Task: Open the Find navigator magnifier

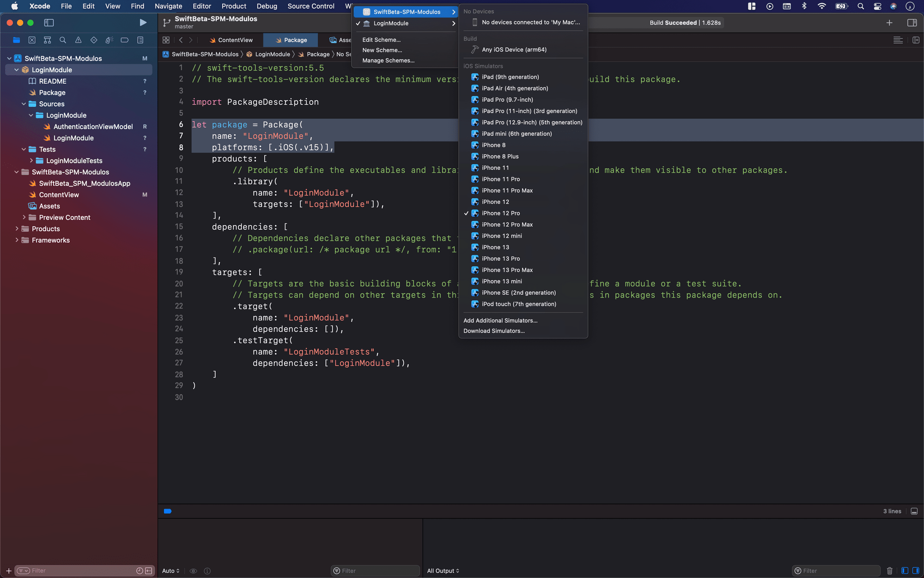Action: (63, 40)
